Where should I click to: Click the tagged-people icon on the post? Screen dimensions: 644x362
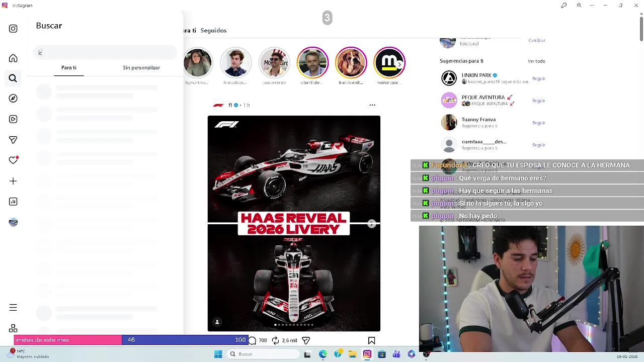pos(217,322)
